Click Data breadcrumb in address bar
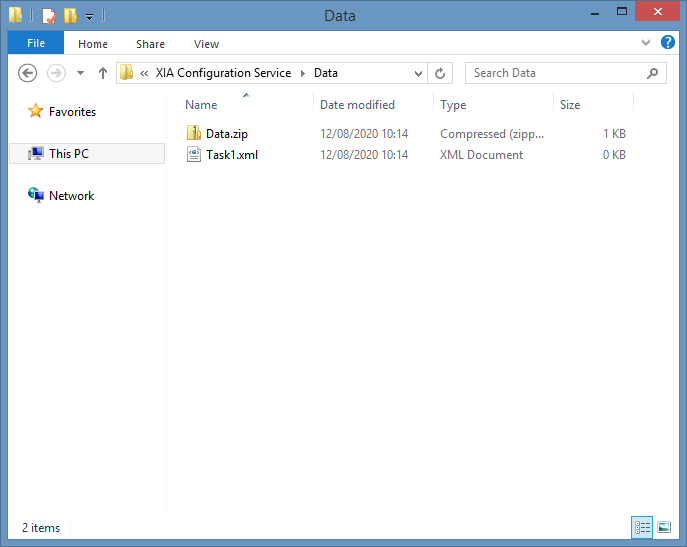Image resolution: width=687 pixels, height=547 pixels. click(326, 73)
